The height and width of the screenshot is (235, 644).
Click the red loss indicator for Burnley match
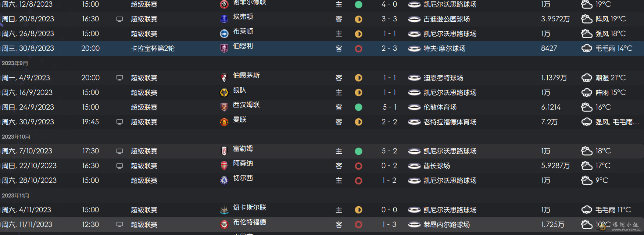click(x=358, y=49)
